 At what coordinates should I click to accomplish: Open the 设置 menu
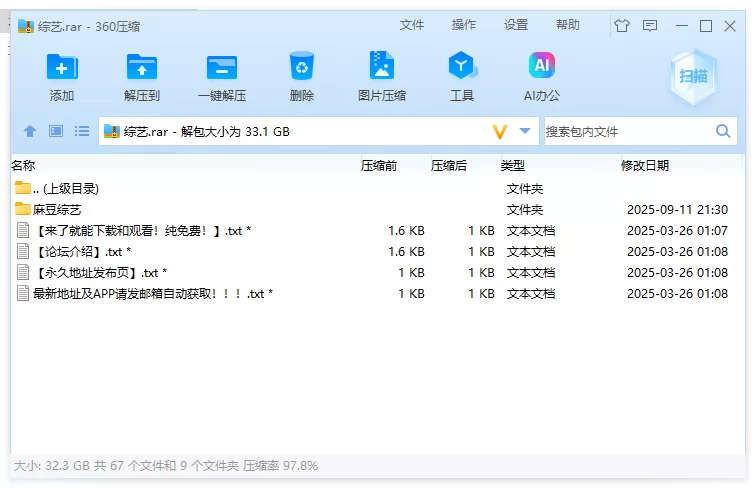click(516, 25)
